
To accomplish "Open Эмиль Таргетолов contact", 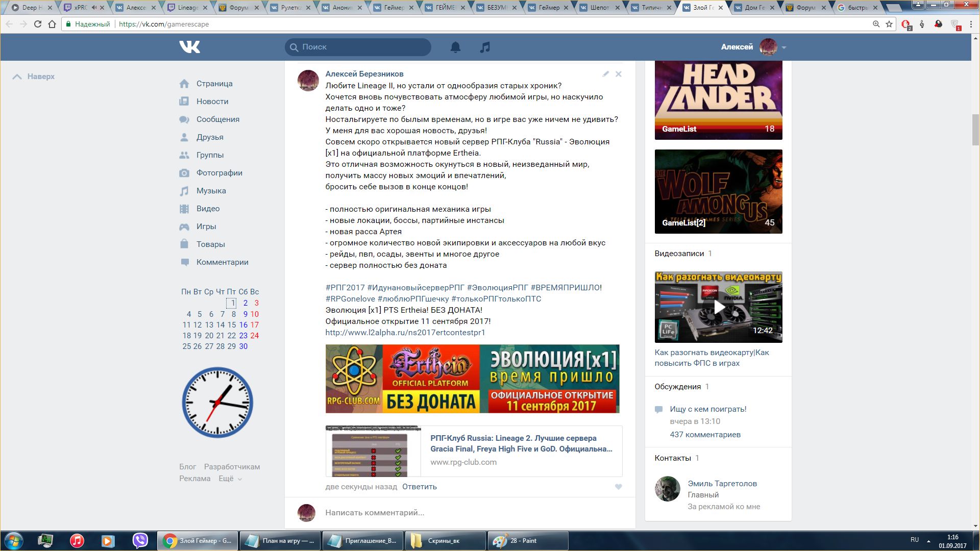I will (722, 484).
